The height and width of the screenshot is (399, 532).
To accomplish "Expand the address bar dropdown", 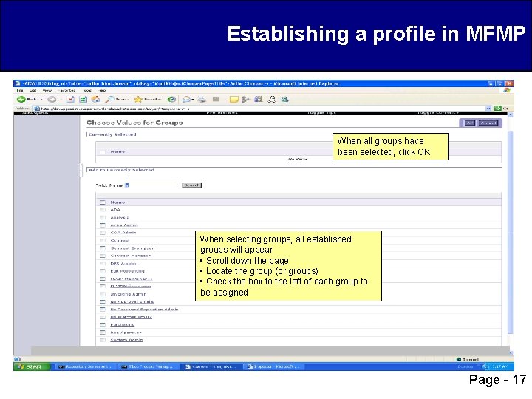I will tap(488, 109).
